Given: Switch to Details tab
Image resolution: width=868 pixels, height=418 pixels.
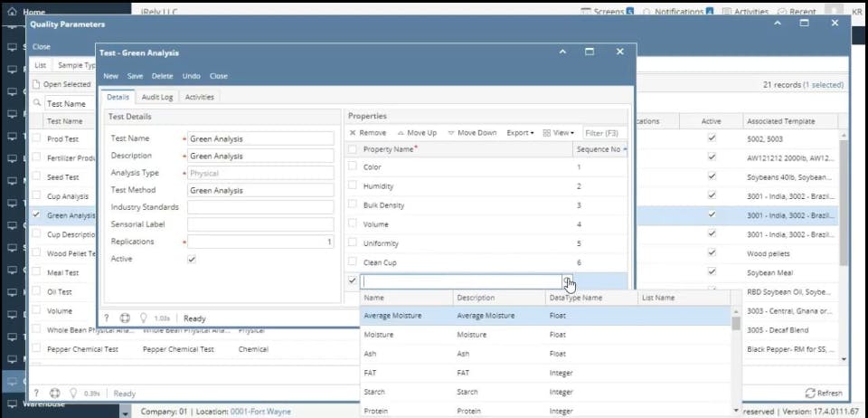Looking at the screenshot, I should (118, 97).
